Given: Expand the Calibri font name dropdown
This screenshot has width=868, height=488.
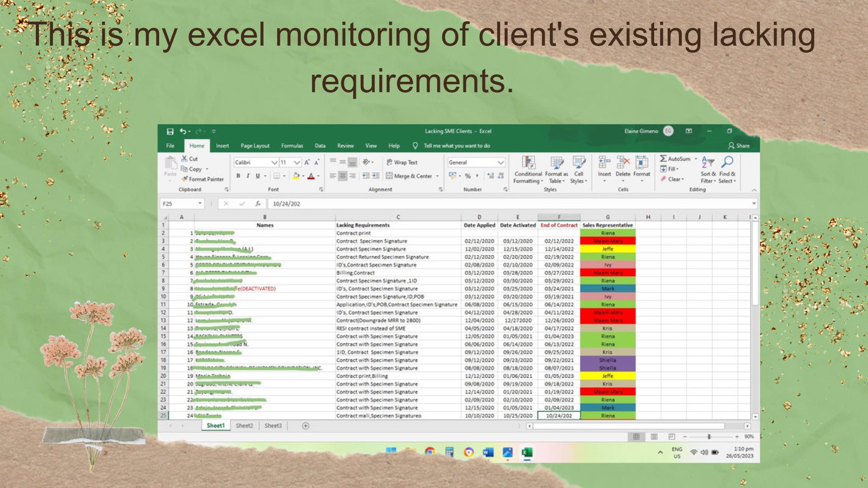Looking at the screenshot, I should [x=274, y=162].
